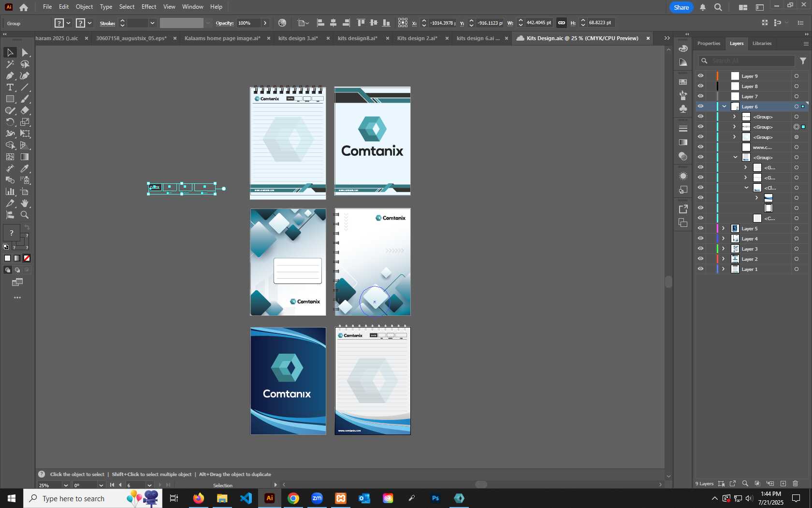Viewport: 812px width, 508px height.
Task: Toggle visibility of Layer 2
Action: click(700, 259)
